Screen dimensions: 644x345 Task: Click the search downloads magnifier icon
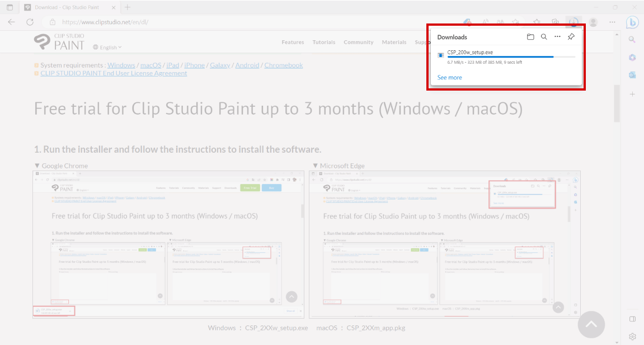tap(544, 37)
